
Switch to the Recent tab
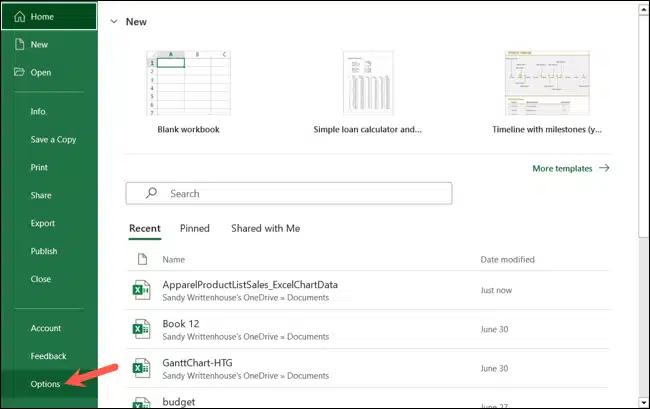coord(145,228)
